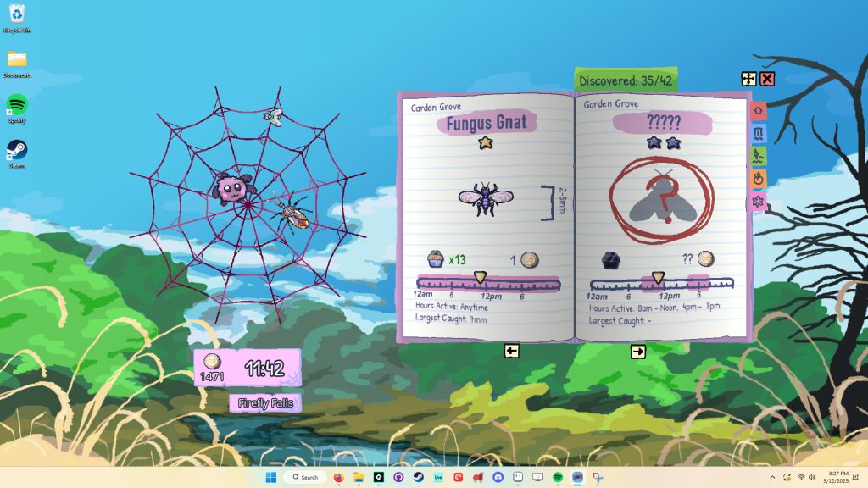Screen dimensions: 868x488
Task: Toggle the star under the Fungus Gnat name
Action: click(486, 144)
